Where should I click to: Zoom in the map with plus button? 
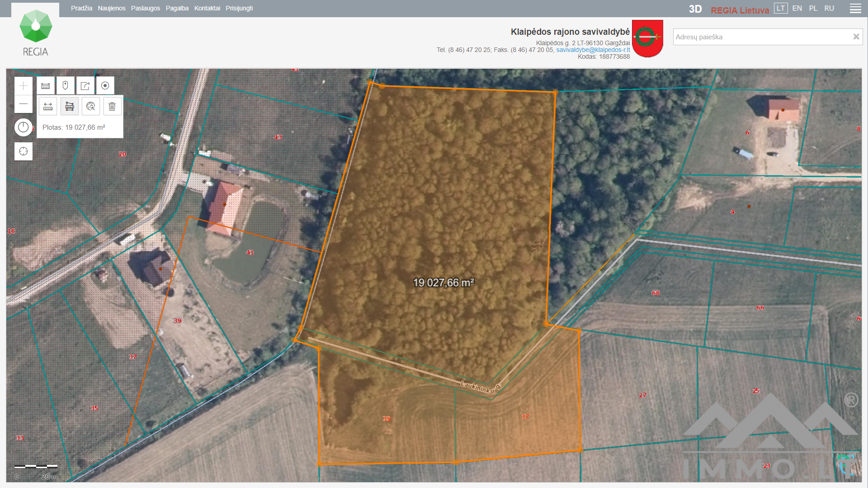24,86
